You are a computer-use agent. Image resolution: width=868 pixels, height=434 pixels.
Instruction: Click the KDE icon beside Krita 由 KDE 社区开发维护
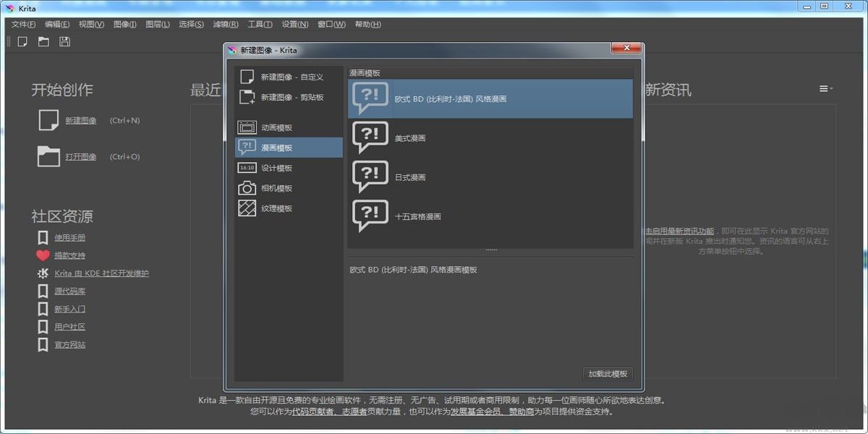pos(42,273)
